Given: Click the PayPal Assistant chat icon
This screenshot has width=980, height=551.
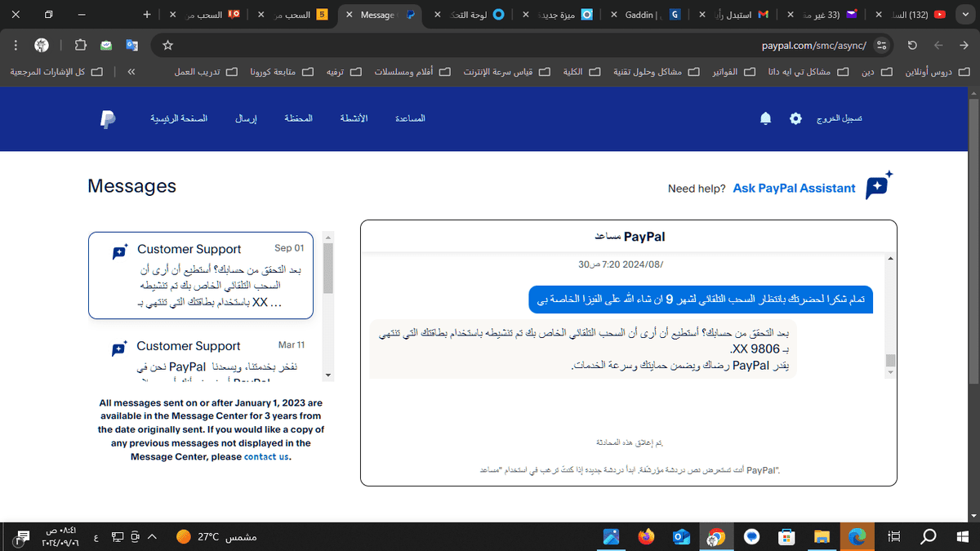Looking at the screenshot, I should click(x=878, y=187).
